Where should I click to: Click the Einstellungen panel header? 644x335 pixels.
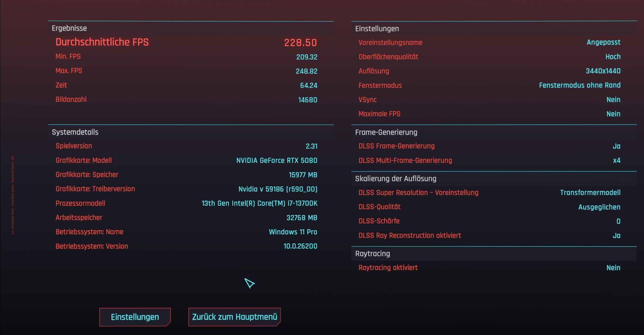pos(377,29)
